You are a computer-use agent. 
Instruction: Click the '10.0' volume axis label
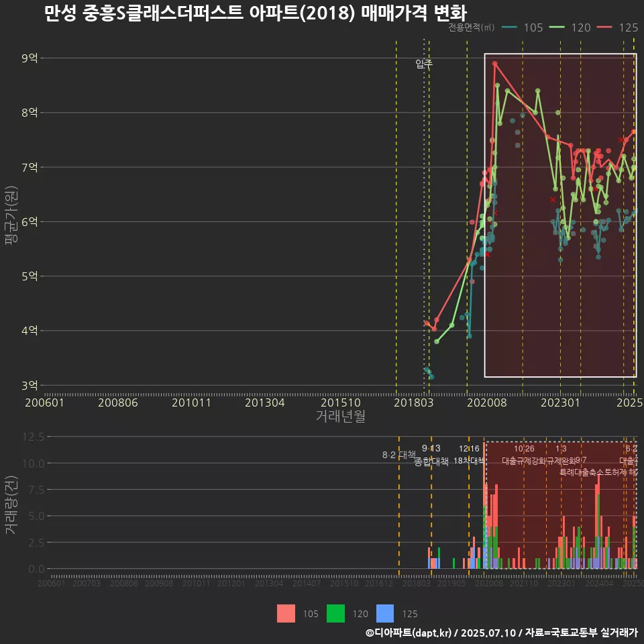[x=34, y=464]
